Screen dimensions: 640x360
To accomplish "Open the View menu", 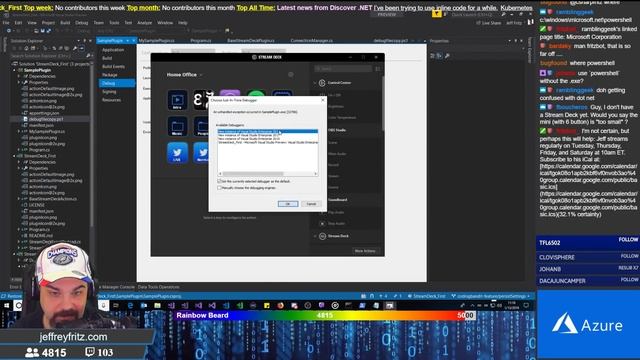I will 32,23.
